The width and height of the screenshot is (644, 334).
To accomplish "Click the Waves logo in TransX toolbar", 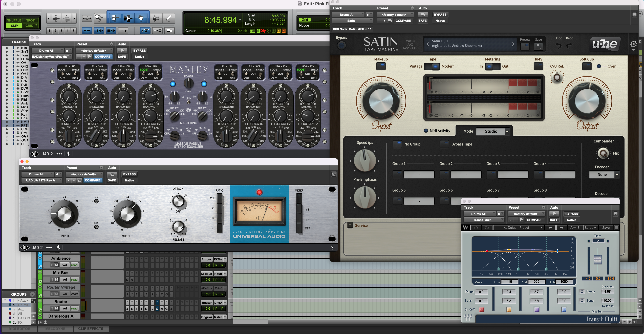I will 465,227.
